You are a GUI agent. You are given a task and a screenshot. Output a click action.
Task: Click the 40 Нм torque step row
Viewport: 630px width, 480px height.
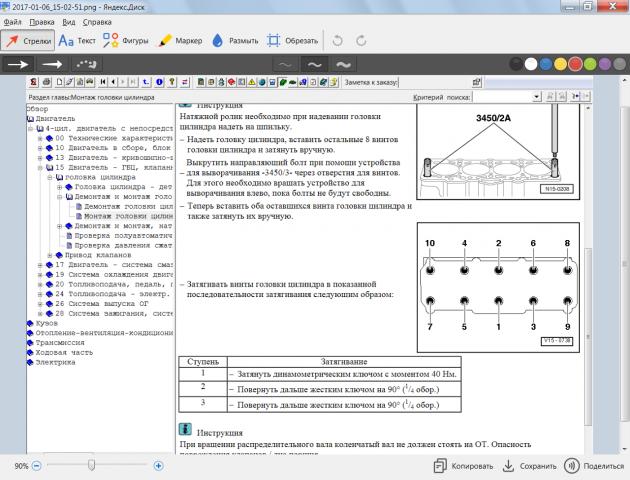320,374
